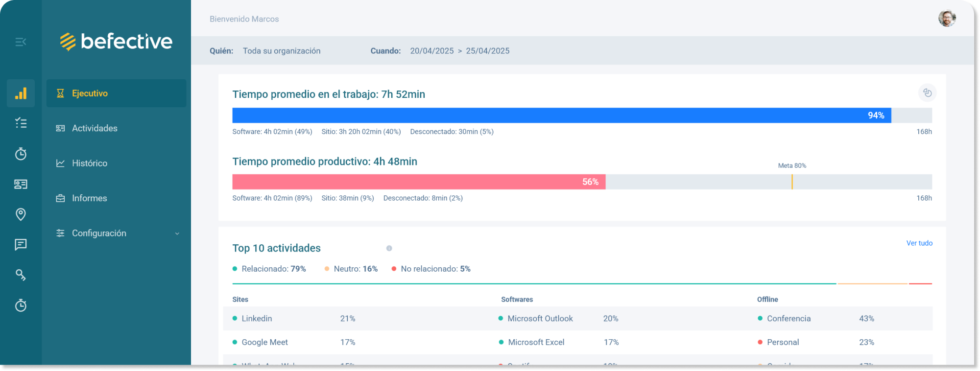Viewport: 980px width, 371px height.
Task: Click the chat message icon in the left rail
Action: pos(21,245)
